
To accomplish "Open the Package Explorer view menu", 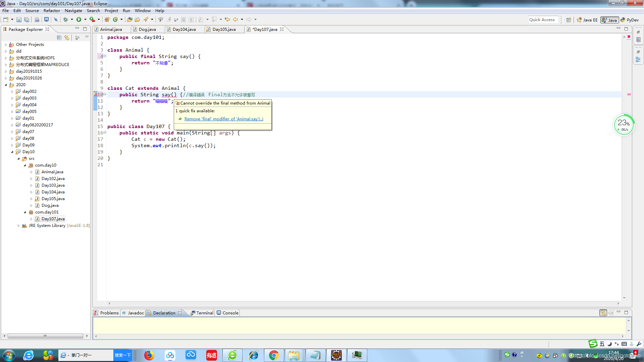I will coord(87,37).
